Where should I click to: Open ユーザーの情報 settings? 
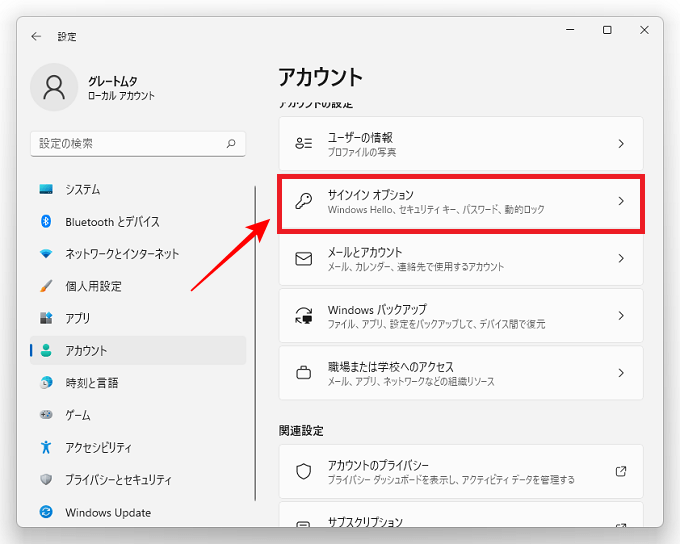461,144
